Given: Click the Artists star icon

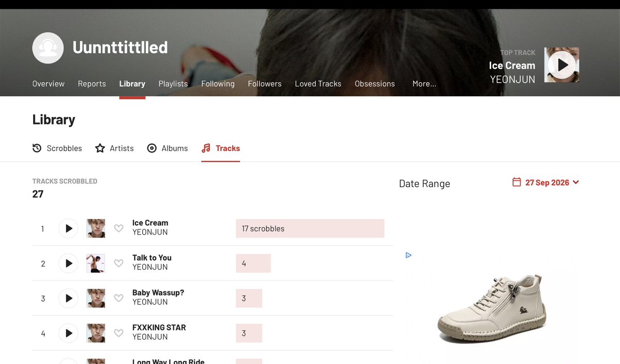Looking at the screenshot, I should (x=100, y=148).
